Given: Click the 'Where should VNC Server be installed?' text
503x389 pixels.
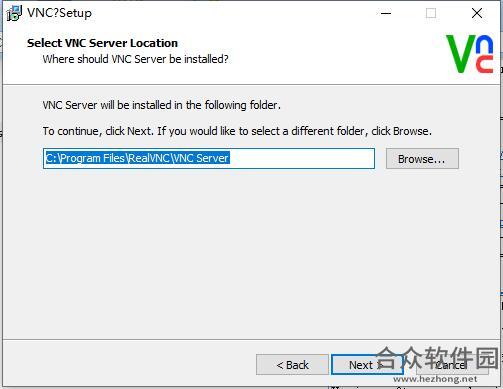Looking at the screenshot, I should tap(135, 59).
